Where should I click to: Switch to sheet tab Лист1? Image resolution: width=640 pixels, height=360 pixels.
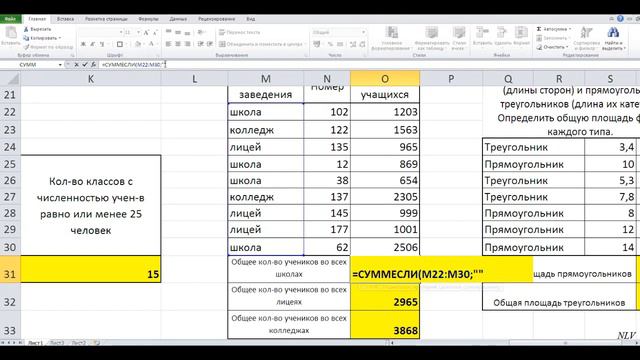pos(36,343)
